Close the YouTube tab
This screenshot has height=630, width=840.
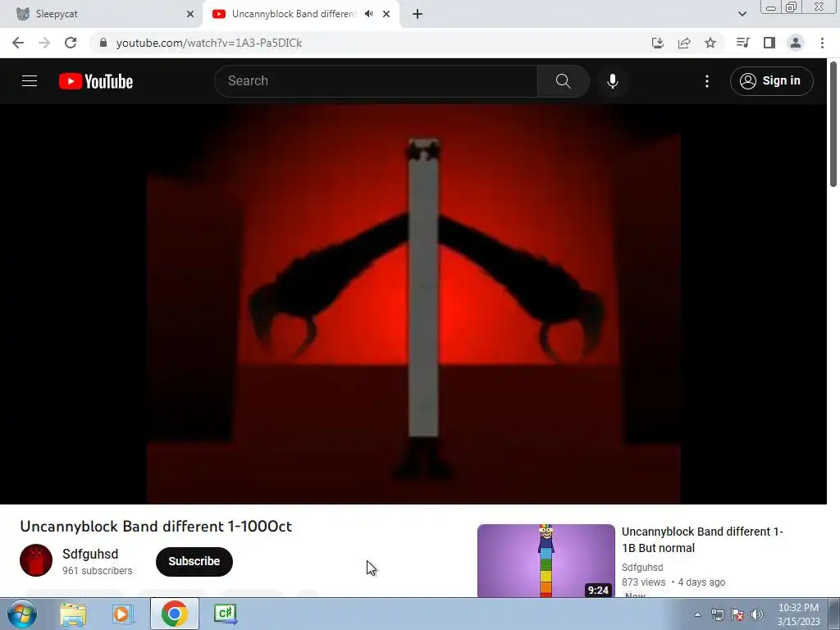[x=386, y=14]
